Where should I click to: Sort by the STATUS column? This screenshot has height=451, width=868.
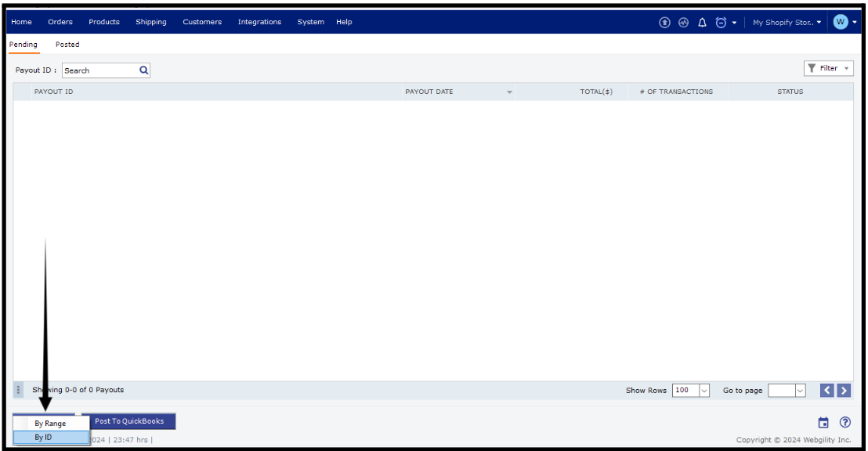(790, 92)
